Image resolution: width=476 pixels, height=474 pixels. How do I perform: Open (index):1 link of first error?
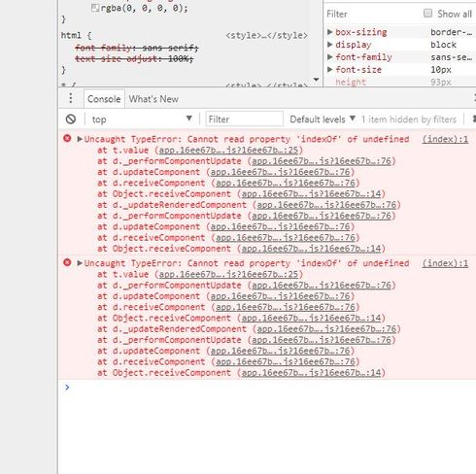(445, 139)
